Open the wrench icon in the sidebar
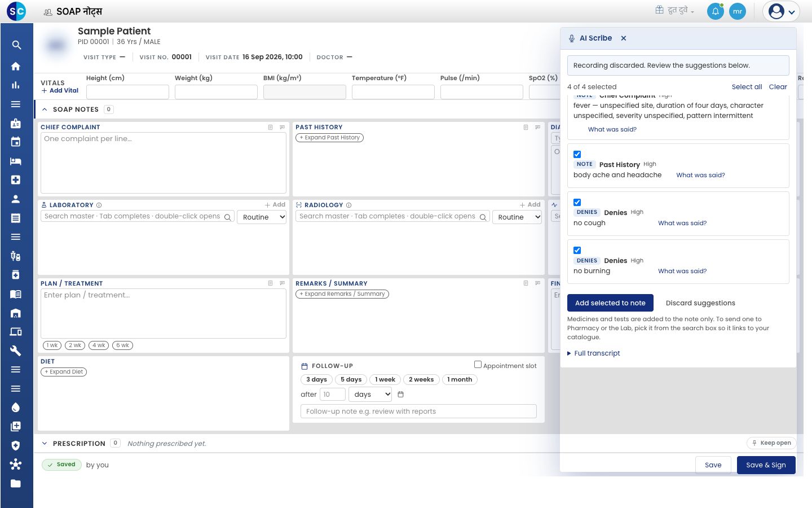Image resolution: width=812 pixels, height=508 pixels. pos(16,351)
